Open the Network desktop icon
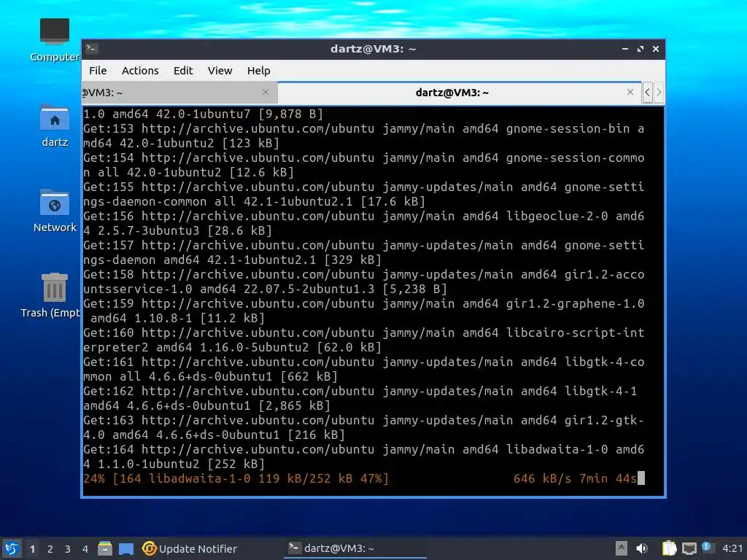This screenshot has height=560, width=747. point(55,211)
